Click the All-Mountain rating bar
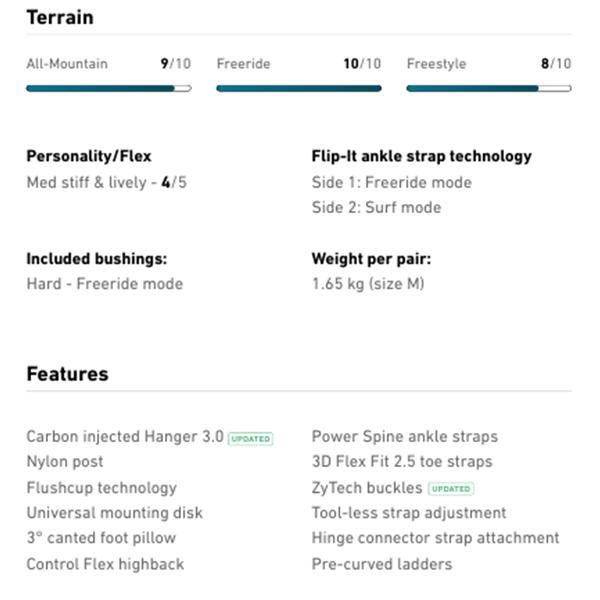The width and height of the screenshot is (600, 600). (x=108, y=88)
